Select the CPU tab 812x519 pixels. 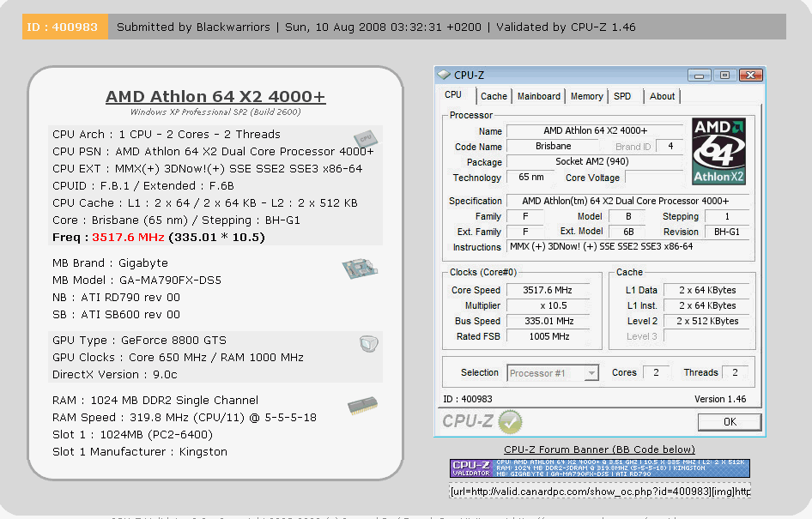pyautogui.click(x=453, y=95)
